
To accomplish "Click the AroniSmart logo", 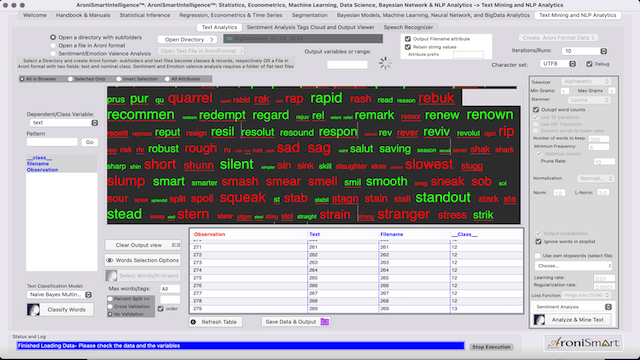I will [583, 343].
